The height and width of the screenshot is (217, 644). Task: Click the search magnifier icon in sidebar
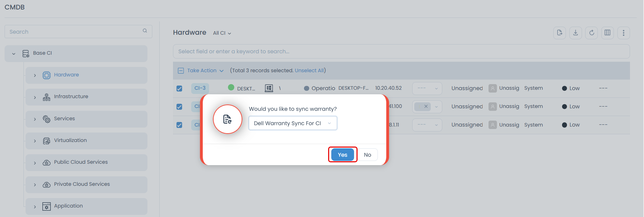[145, 31]
